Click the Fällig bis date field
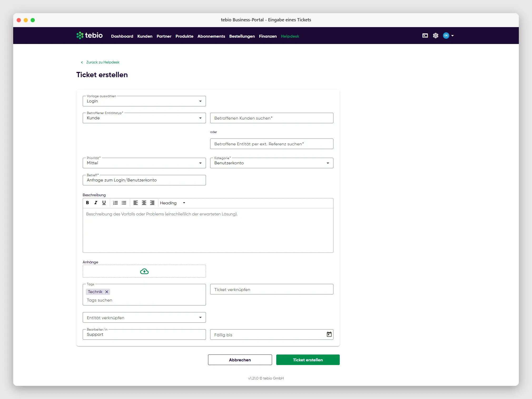Screen dimensions: 532x399 [x=272, y=334]
